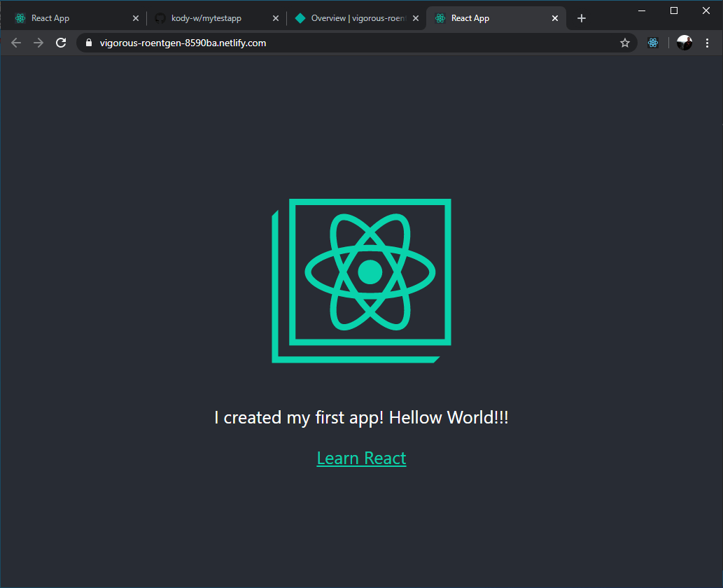Click the forward navigation arrow
This screenshot has width=723, height=588.
pyautogui.click(x=38, y=43)
